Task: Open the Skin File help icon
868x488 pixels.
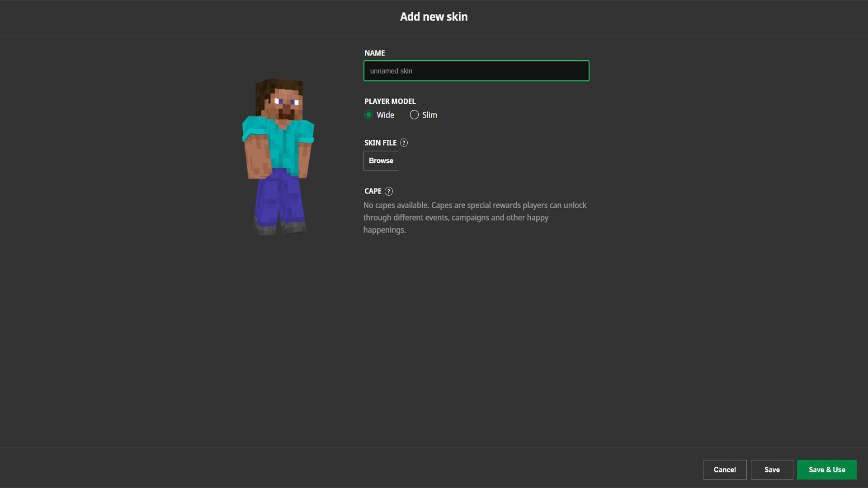Action: tap(404, 143)
